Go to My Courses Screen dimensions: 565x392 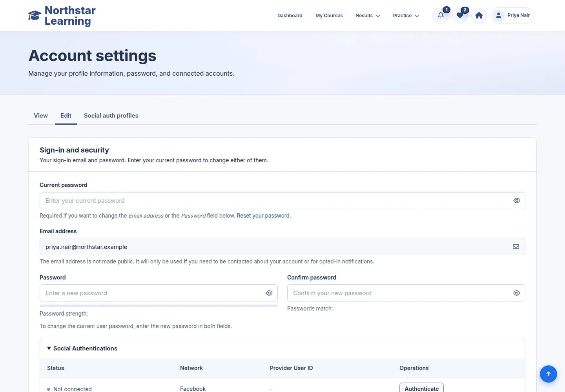click(x=329, y=16)
